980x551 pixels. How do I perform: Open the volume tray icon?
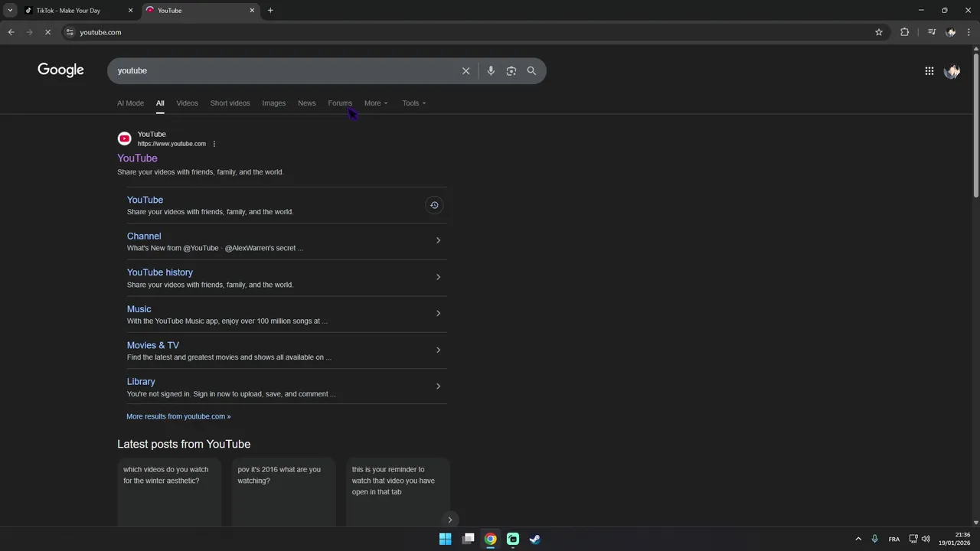click(x=926, y=539)
